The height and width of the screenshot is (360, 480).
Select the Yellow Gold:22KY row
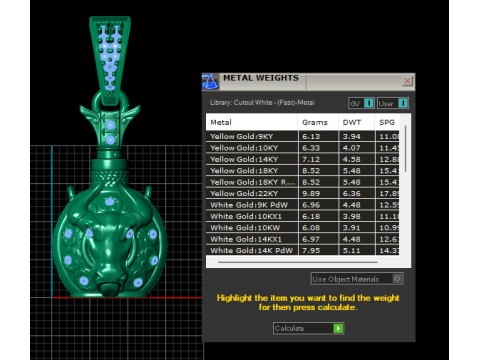pos(302,193)
